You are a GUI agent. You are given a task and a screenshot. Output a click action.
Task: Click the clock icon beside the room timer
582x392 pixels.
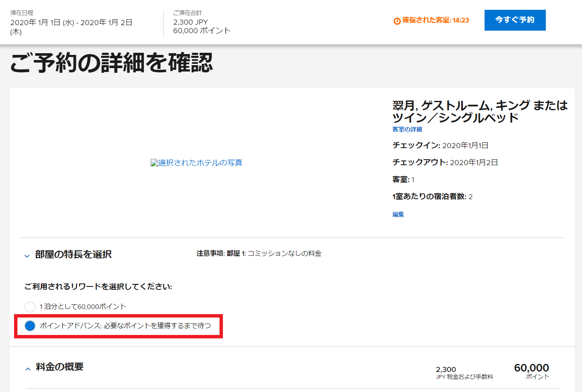coord(397,21)
